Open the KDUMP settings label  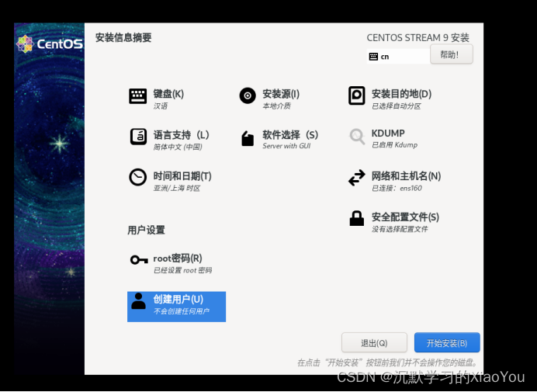[x=388, y=133]
